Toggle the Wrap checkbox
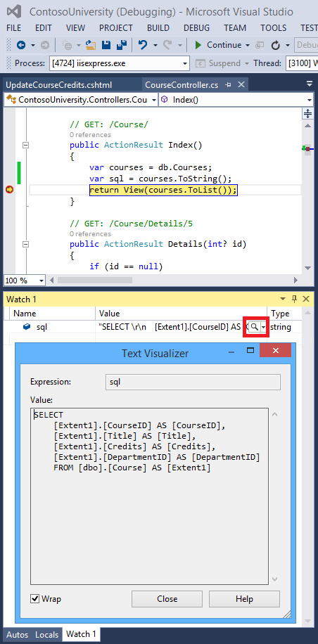This screenshot has width=318, height=644. tap(35, 598)
